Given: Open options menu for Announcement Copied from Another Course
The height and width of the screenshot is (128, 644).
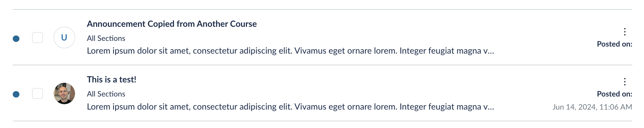Looking at the screenshot, I should pos(625,31).
